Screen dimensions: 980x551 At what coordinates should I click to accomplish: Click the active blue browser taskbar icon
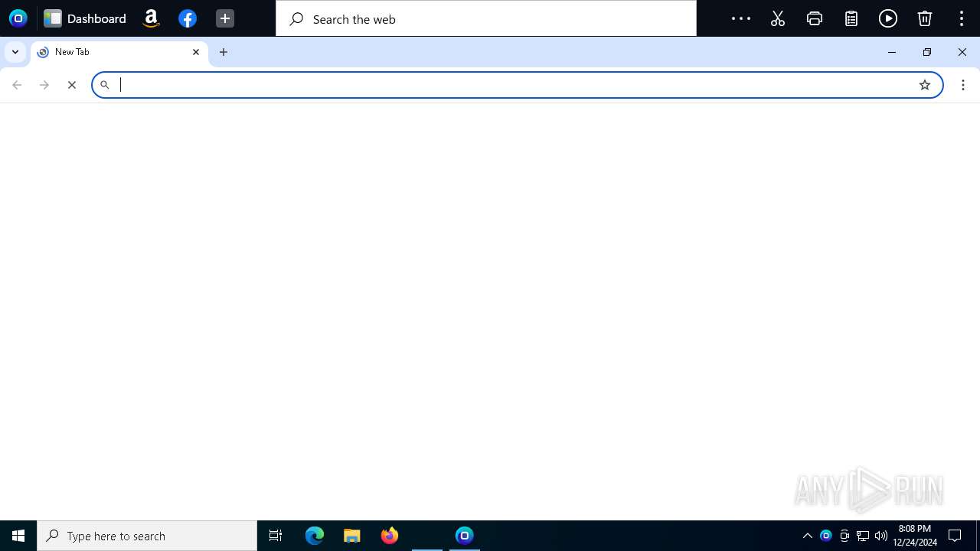point(465,536)
